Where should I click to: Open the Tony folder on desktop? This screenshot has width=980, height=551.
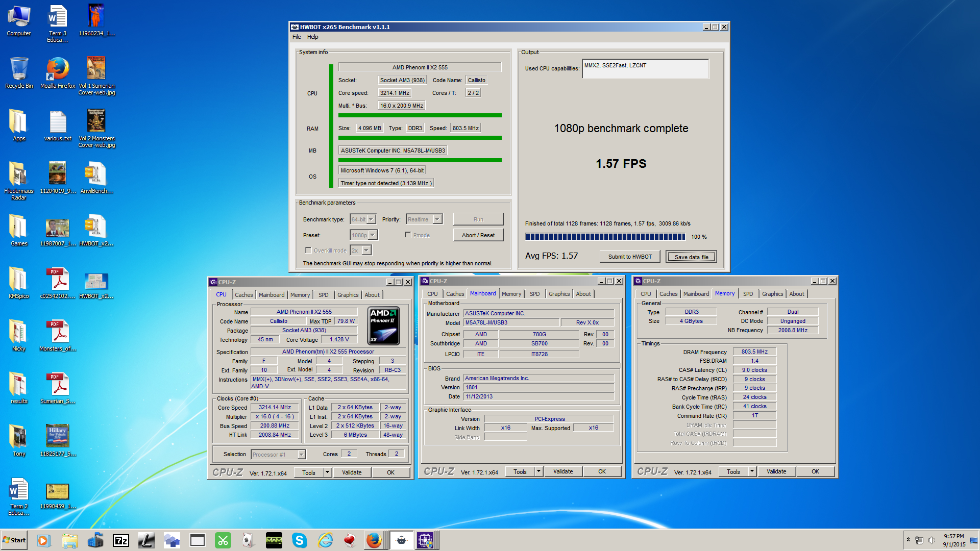(x=19, y=440)
